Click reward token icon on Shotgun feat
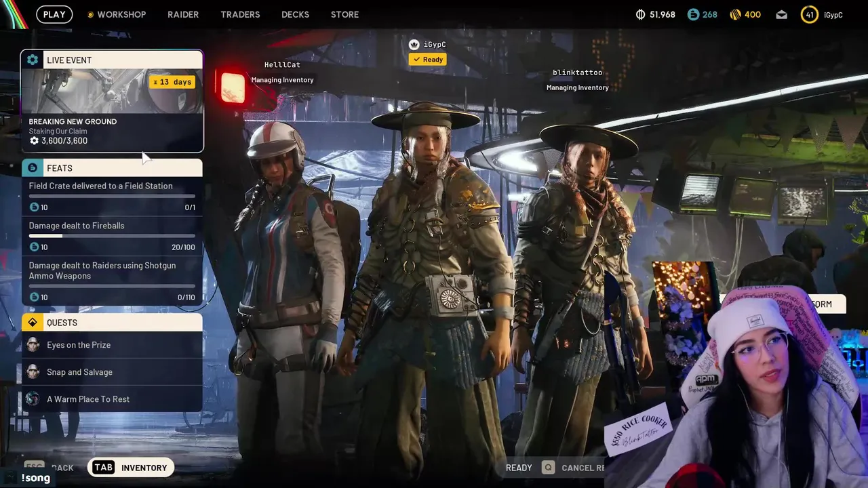This screenshot has height=488, width=868. tap(34, 297)
